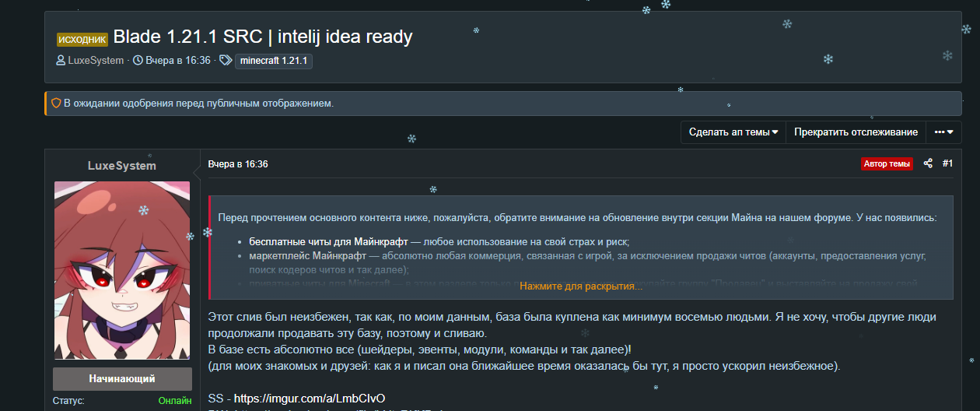This screenshot has height=411, width=980.
Task: Open the imgur.com/a/LmbClvO screenshot link
Action: [x=310, y=398]
